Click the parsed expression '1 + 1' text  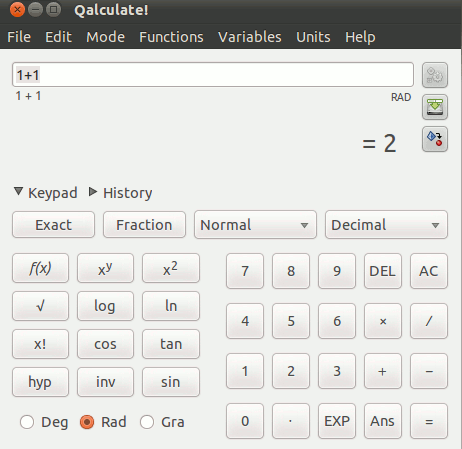pos(28,96)
